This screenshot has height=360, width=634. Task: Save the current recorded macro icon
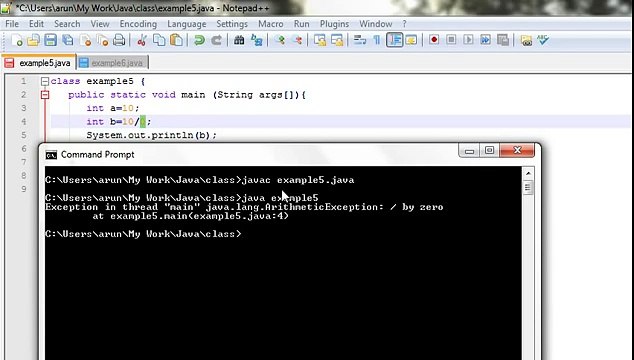(x=503, y=40)
